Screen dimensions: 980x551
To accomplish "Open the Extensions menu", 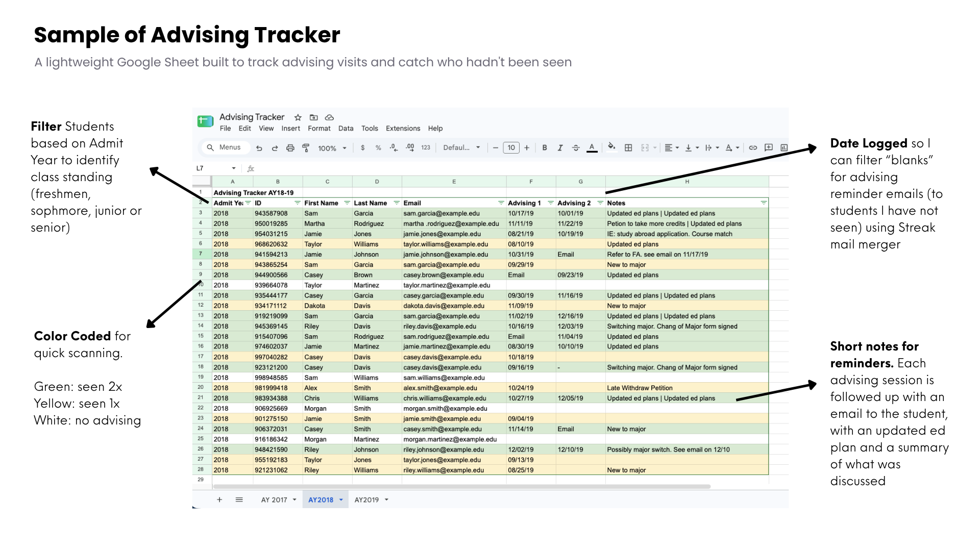I will click(403, 129).
